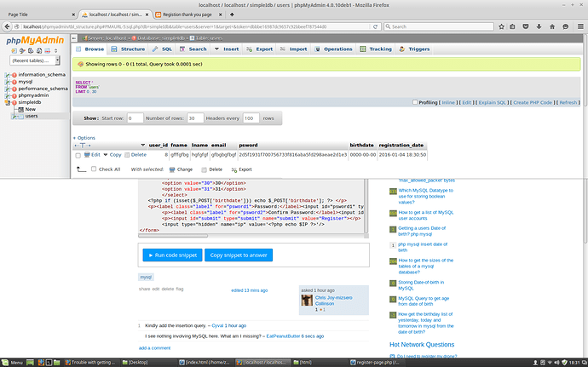Open the Triggers tab

pos(414,49)
